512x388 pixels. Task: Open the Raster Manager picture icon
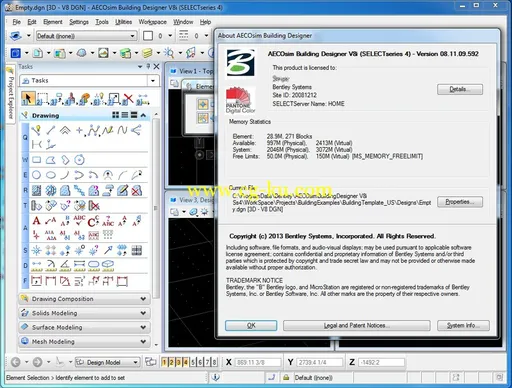pos(103,53)
